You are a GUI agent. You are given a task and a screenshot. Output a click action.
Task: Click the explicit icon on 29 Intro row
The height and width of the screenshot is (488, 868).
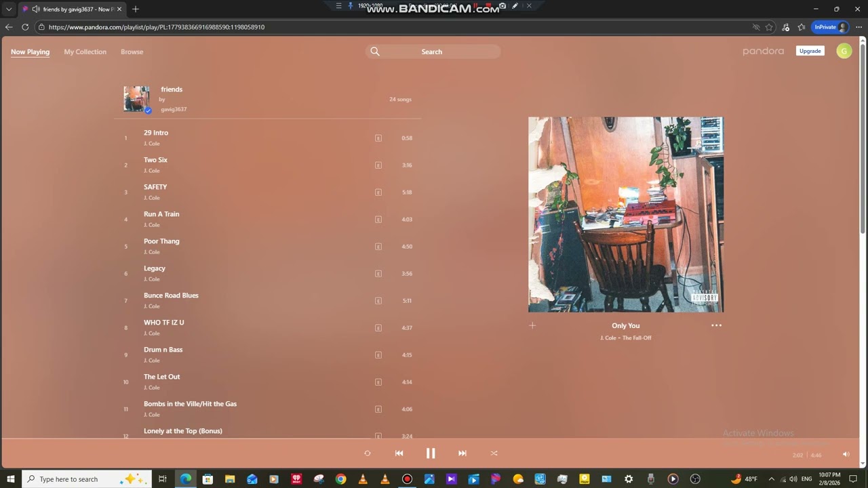click(x=378, y=138)
